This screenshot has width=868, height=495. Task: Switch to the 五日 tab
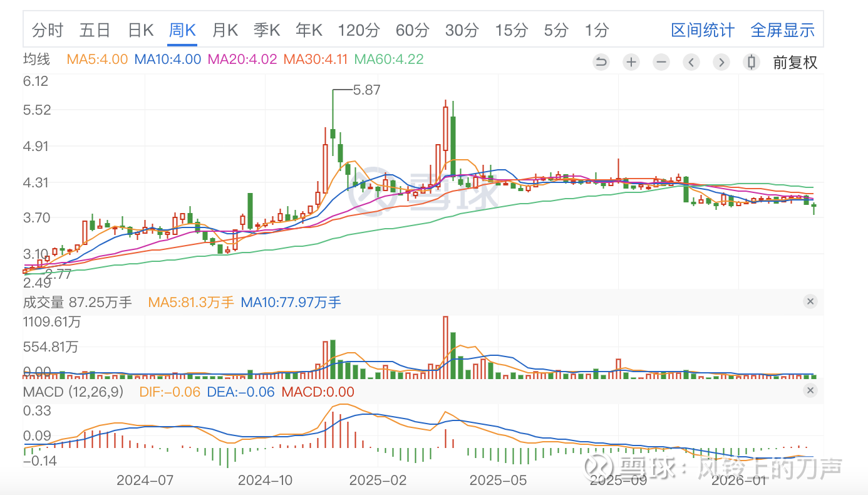[95, 30]
